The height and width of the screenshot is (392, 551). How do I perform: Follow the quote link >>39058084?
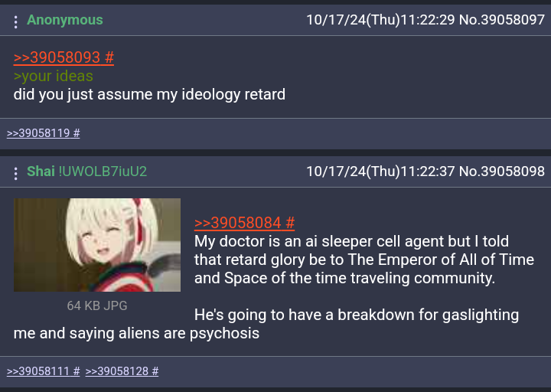[244, 223]
